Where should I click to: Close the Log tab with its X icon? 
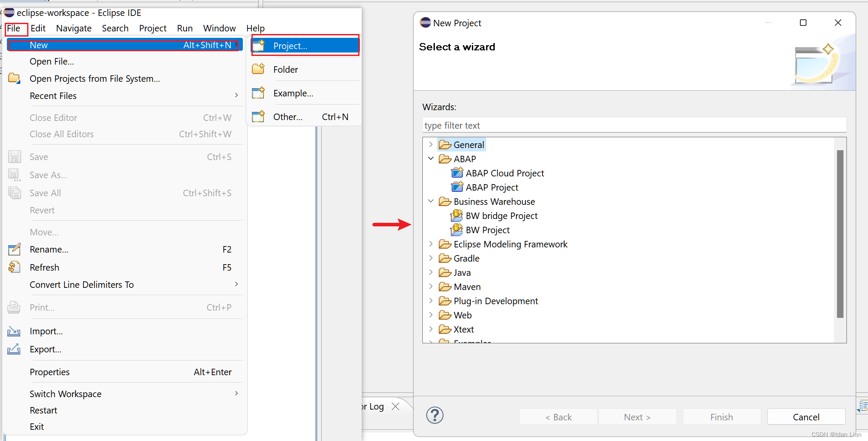(x=396, y=406)
